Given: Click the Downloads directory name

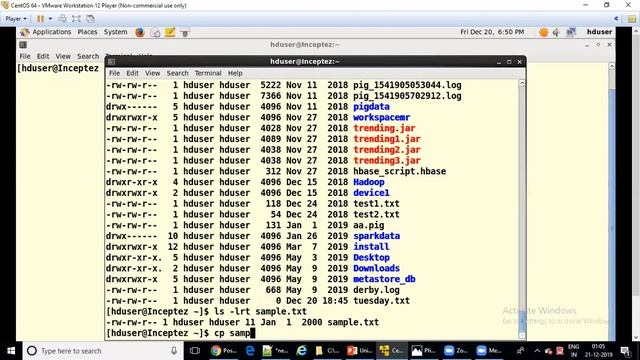Looking at the screenshot, I should [x=376, y=268].
